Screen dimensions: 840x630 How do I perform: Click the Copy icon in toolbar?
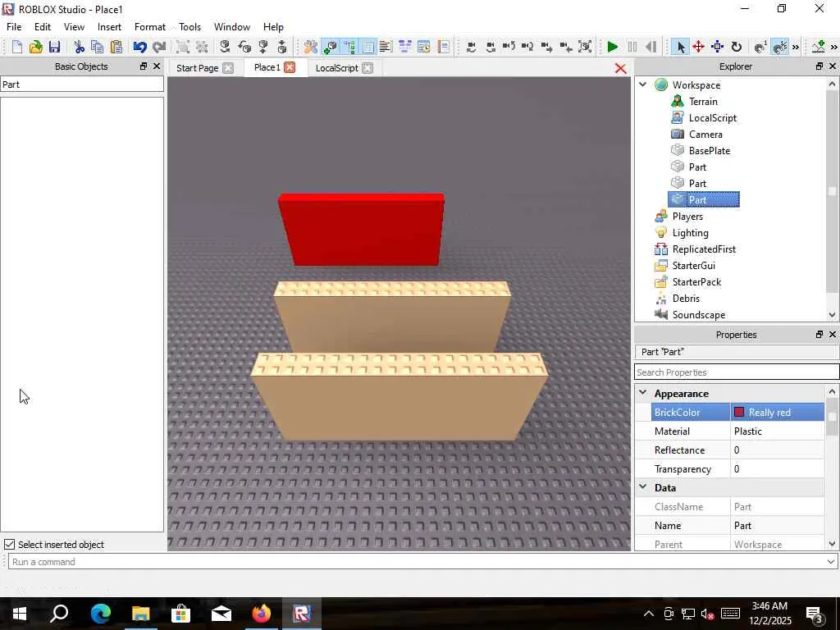click(x=98, y=47)
